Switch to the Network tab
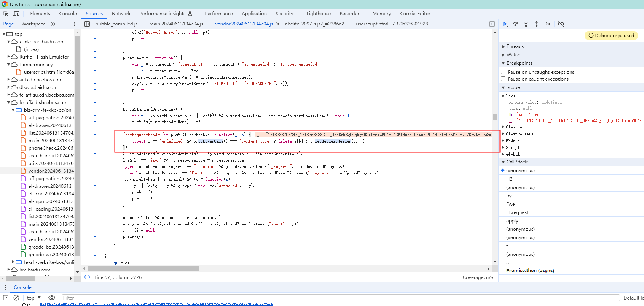 coord(121,14)
